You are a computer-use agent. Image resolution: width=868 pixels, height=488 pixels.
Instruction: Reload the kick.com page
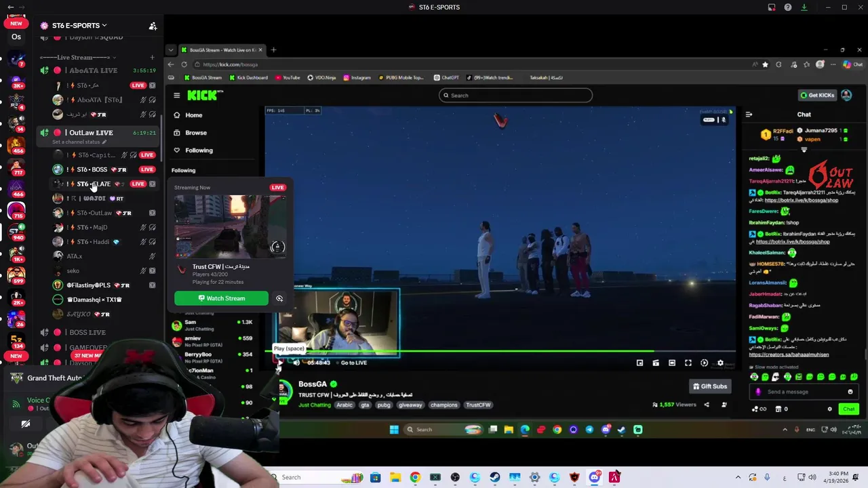click(184, 64)
